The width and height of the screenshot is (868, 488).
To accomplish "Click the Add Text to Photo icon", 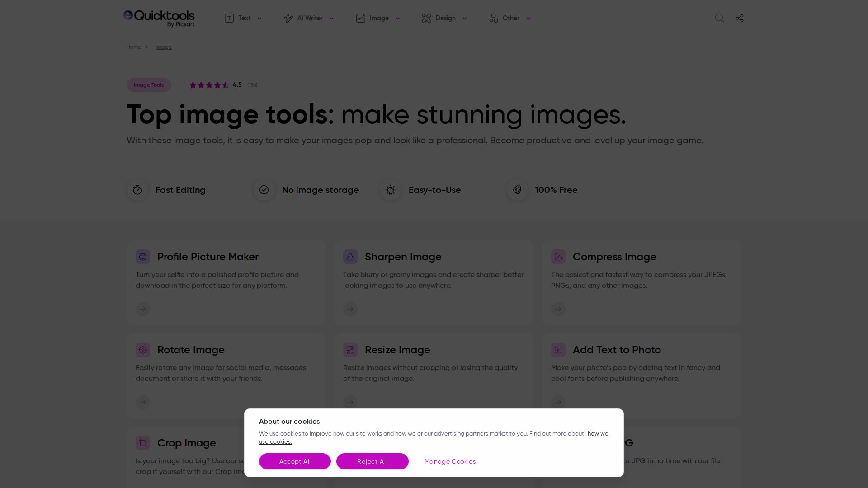I will coord(558,350).
